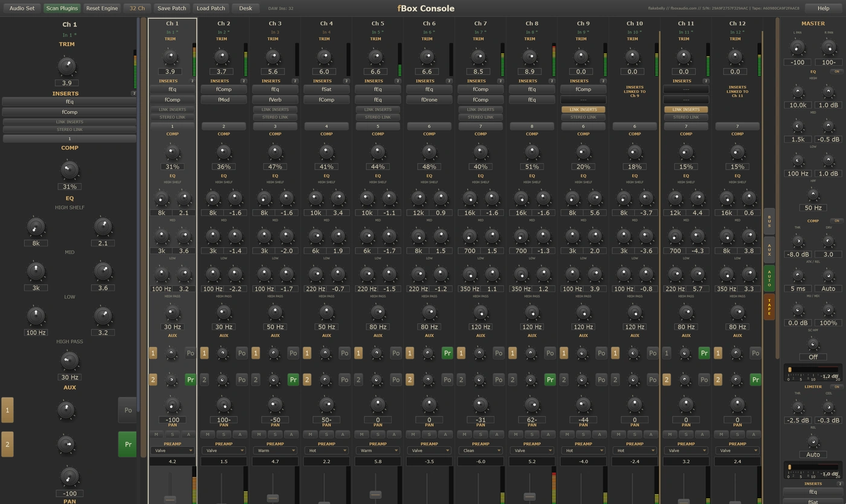Screen dimensions: 846x504
Task: Select the Ch 5 channel header
Action: (x=378, y=24)
